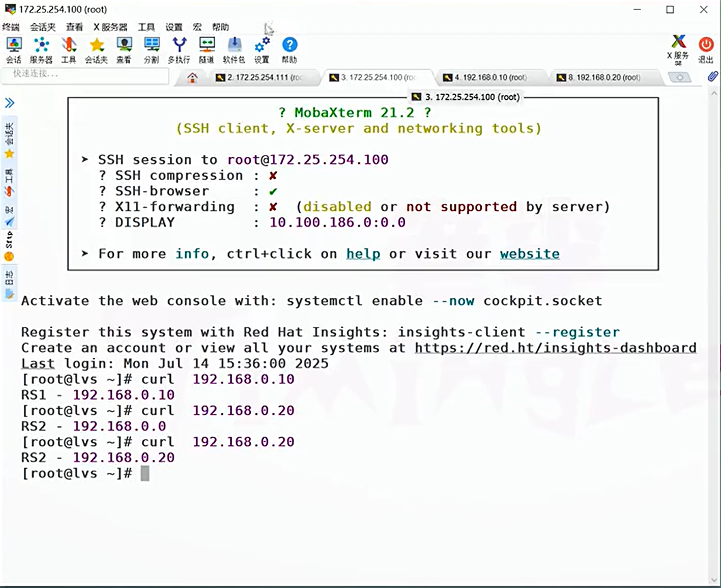The width and height of the screenshot is (721, 588).
Task: Click the 软件包 (Packages) toolbar icon
Action: 234,50
